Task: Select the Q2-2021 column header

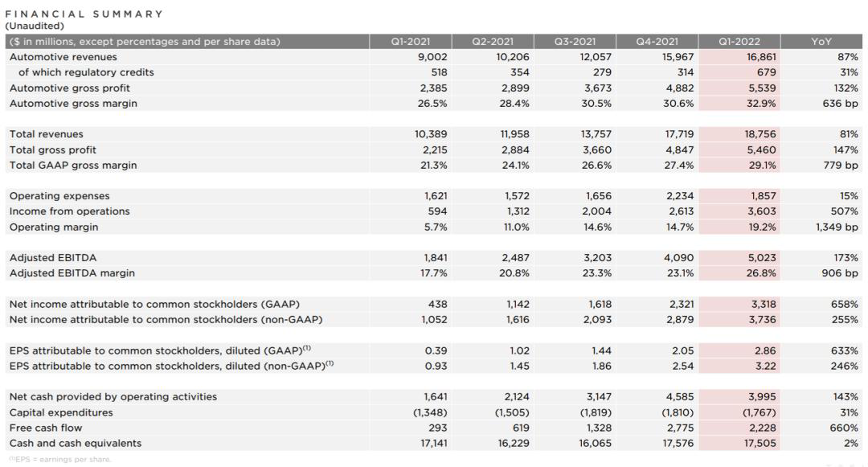Action: click(x=491, y=42)
